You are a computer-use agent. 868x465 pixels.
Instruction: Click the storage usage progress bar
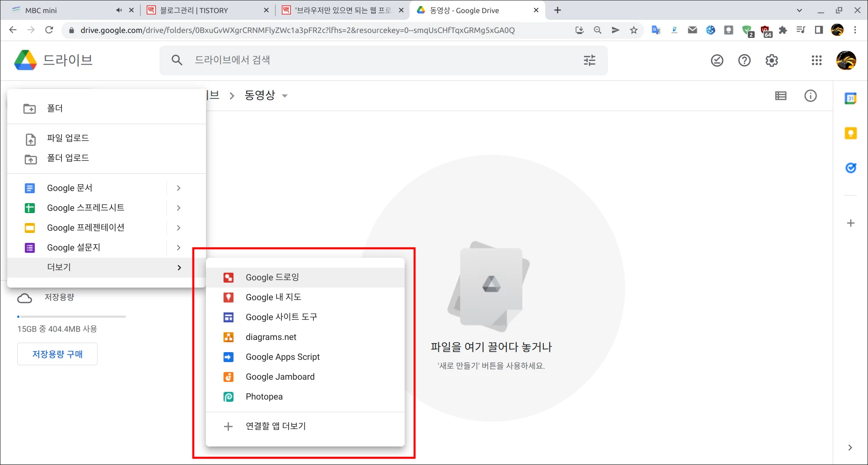71,316
